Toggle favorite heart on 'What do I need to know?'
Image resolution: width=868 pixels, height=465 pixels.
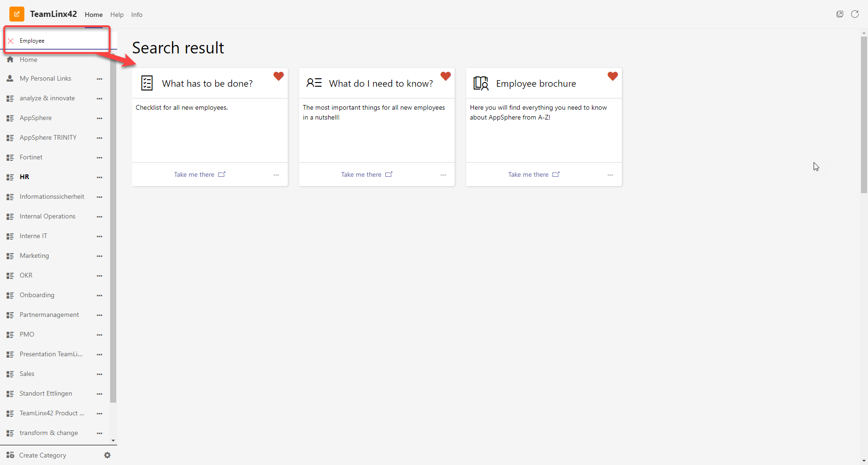click(x=445, y=76)
